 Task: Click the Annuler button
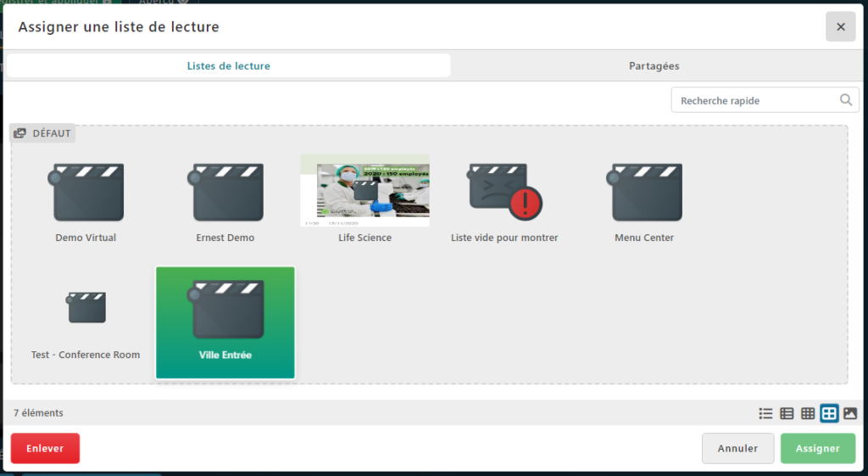click(x=737, y=448)
